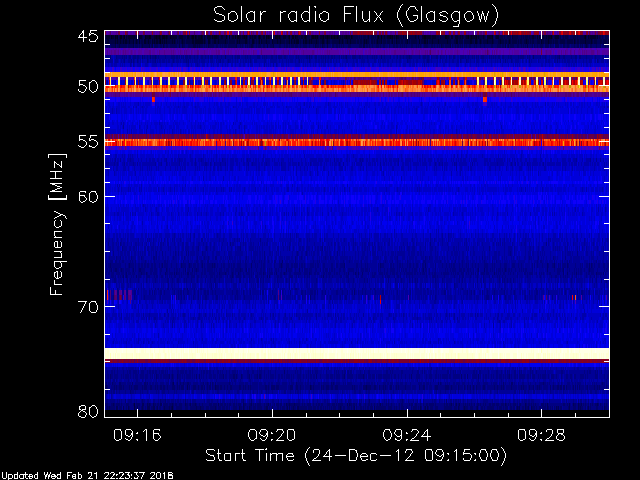This screenshot has height=480, width=640.
Task: Click the '09:28' time tick label
Action: pos(541,435)
